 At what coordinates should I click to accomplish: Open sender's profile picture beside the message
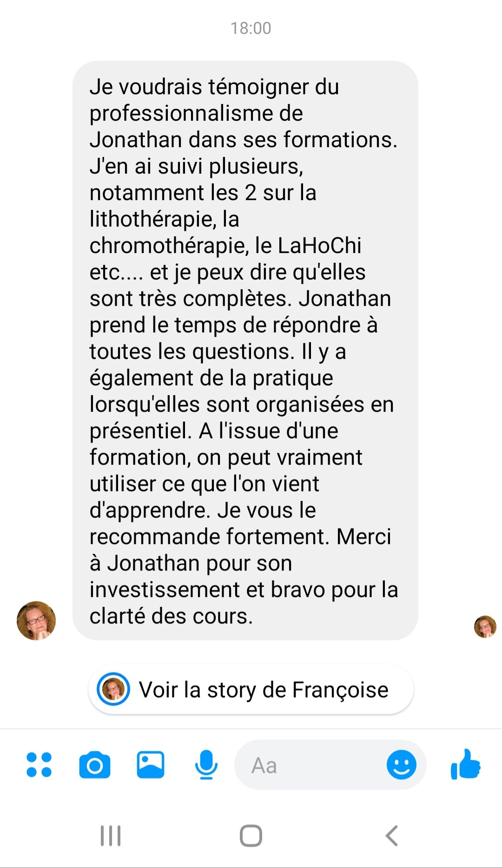[36, 621]
